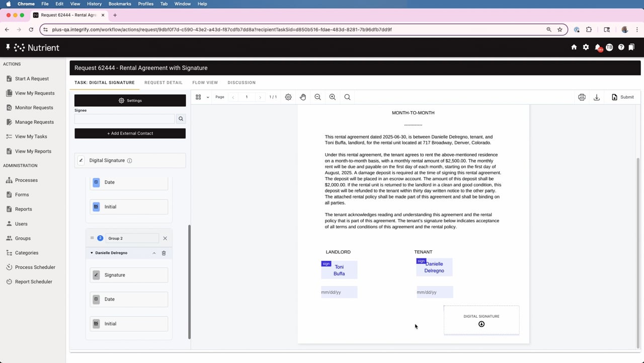Click the TB user avatar
This screenshot has height=363, width=644.
click(609, 47)
